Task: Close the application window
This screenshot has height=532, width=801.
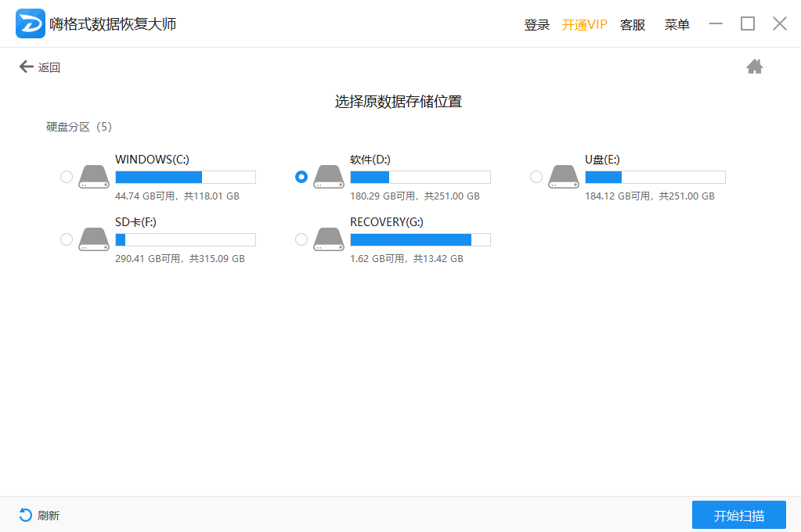Action: (780, 23)
